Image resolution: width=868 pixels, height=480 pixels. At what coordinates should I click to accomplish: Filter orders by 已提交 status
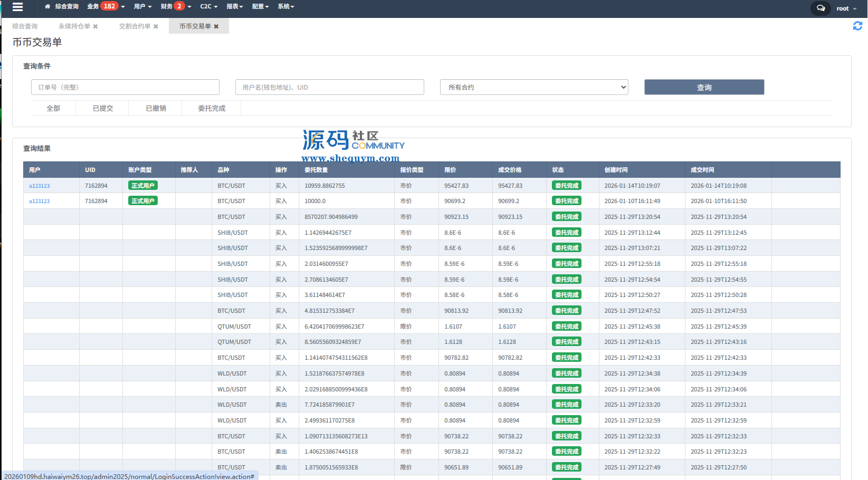[x=103, y=108]
